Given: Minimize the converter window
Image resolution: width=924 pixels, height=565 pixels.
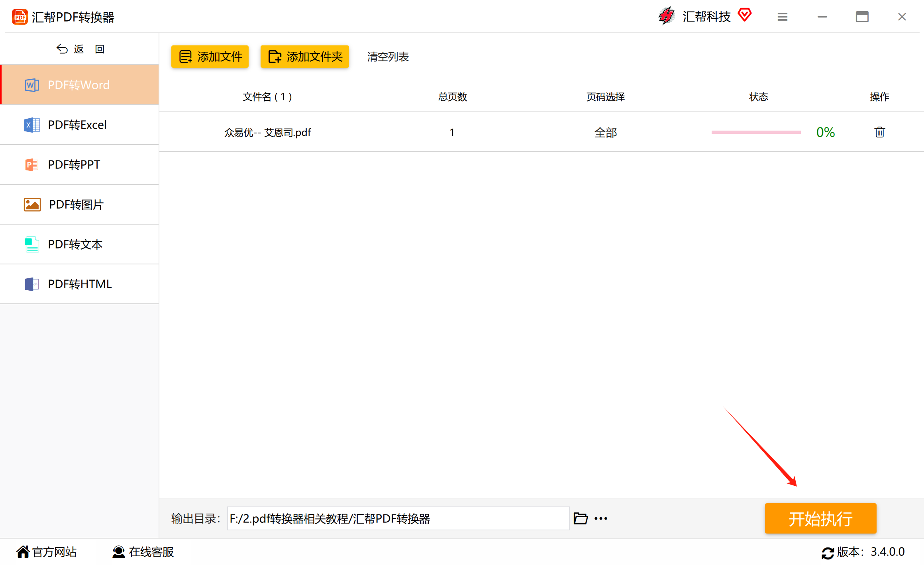Looking at the screenshot, I should (x=822, y=17).
